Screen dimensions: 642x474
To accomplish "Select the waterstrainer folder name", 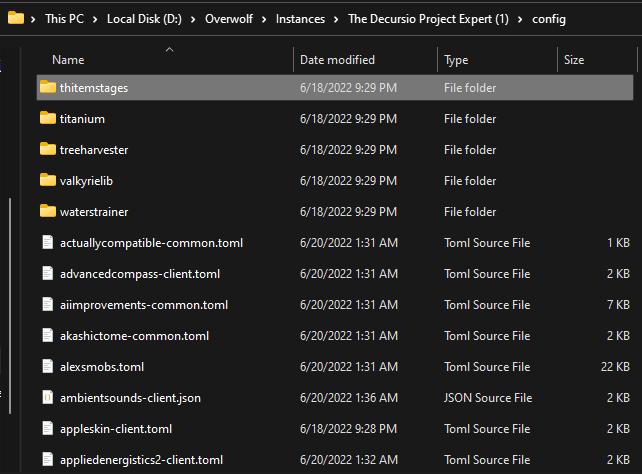I will pos(94,212).
